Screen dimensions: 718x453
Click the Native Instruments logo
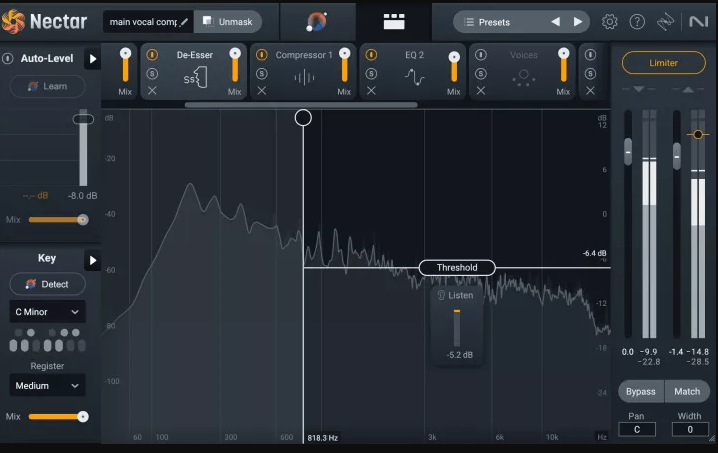point(698,22)
